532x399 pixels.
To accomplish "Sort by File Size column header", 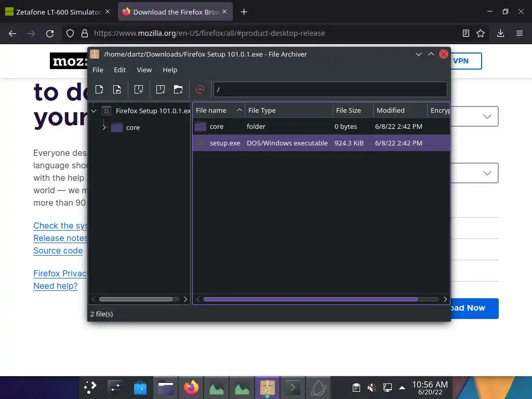I will pyautogui.click(x=353, y=110).
